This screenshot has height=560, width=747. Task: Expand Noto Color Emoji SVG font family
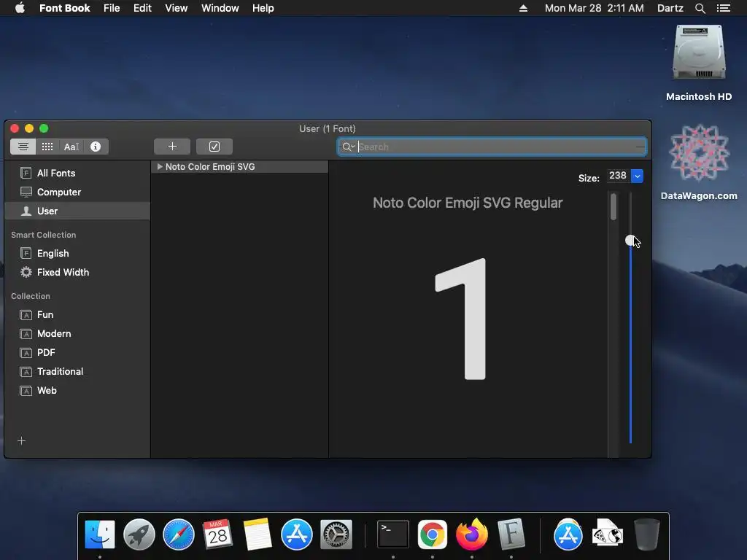160,167
